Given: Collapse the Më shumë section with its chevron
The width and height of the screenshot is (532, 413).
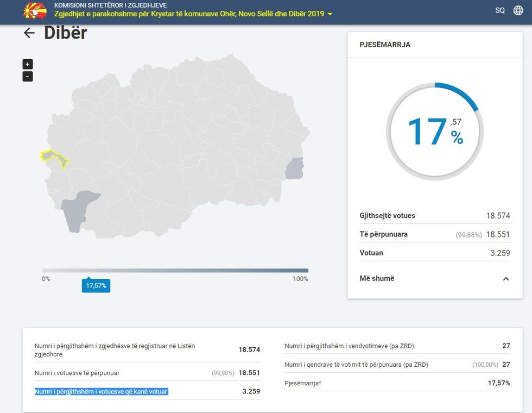Looking at the screenshot, I should pyautogui.click(x=506, y=278).
